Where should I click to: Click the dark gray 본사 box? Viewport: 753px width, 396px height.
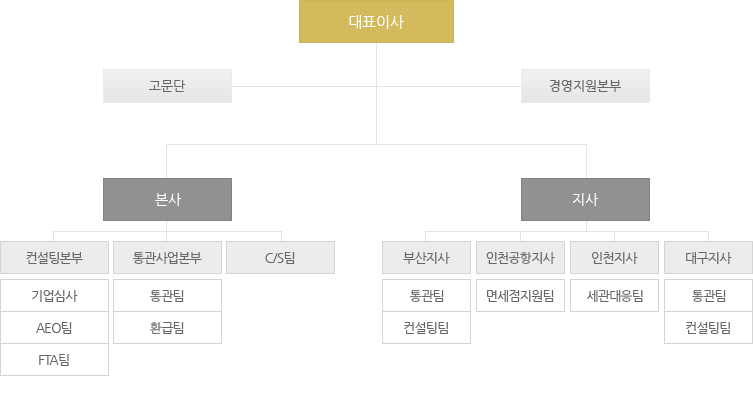(x=167, y=199)
